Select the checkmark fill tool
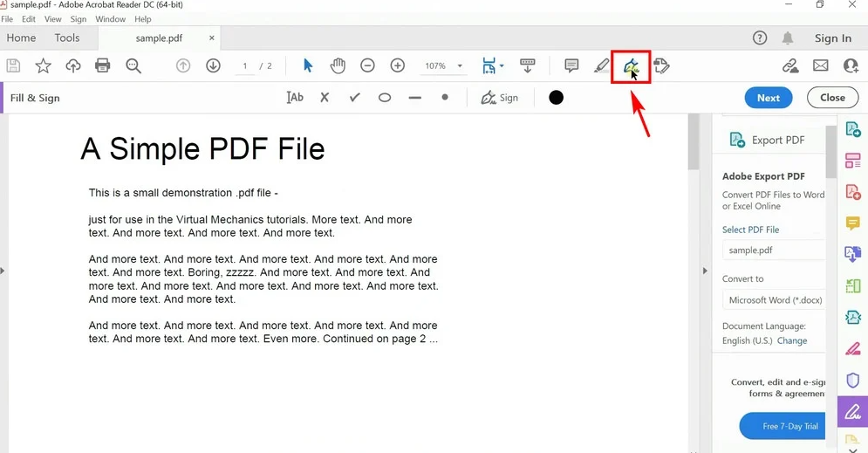 (354, 98)
